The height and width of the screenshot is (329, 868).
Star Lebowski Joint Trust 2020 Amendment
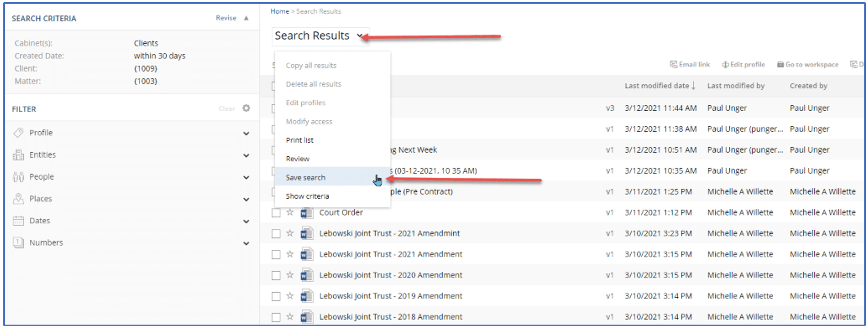point(290,275)
